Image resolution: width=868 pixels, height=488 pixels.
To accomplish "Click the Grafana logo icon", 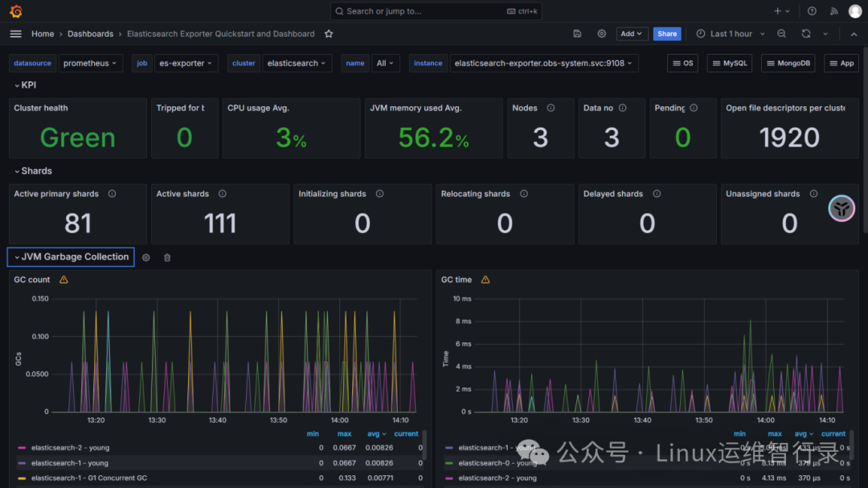I will point(16,11).
